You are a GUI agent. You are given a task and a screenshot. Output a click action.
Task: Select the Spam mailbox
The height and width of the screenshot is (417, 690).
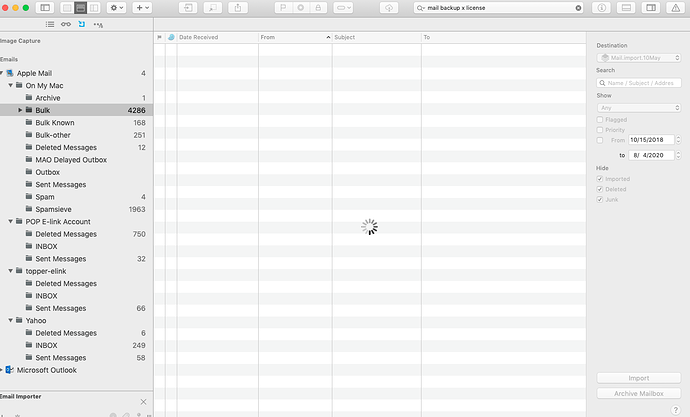click(x=77, y=197)
